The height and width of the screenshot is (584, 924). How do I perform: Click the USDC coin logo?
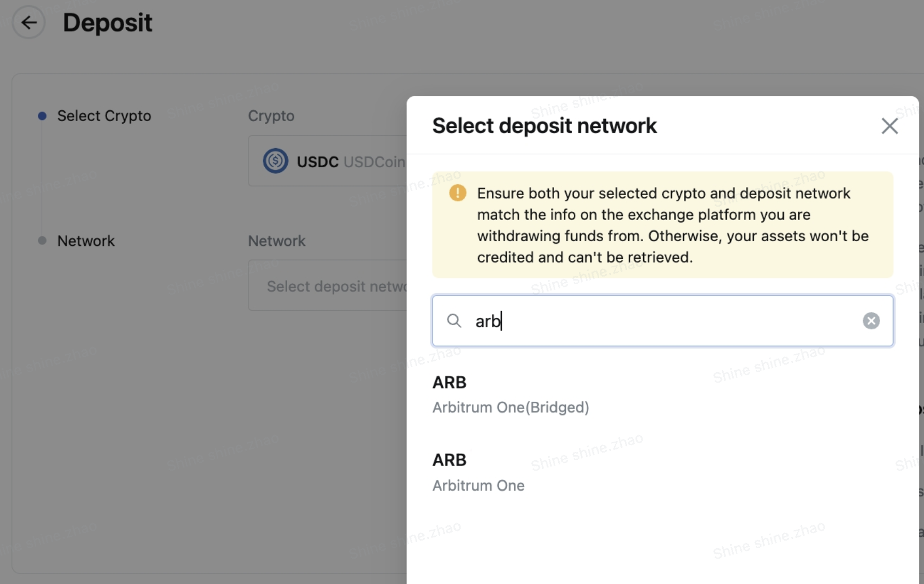click(x=275, y=161)
